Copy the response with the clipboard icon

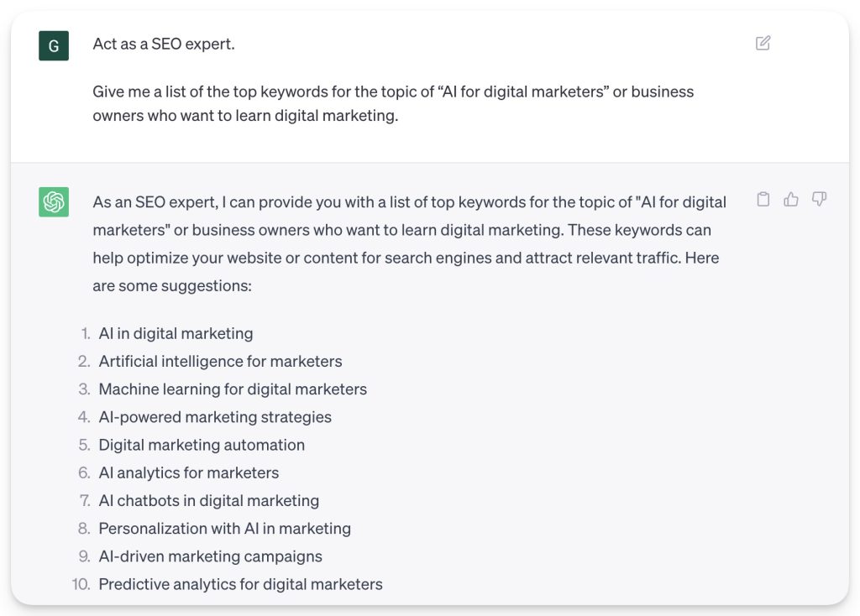pos(763,199)
